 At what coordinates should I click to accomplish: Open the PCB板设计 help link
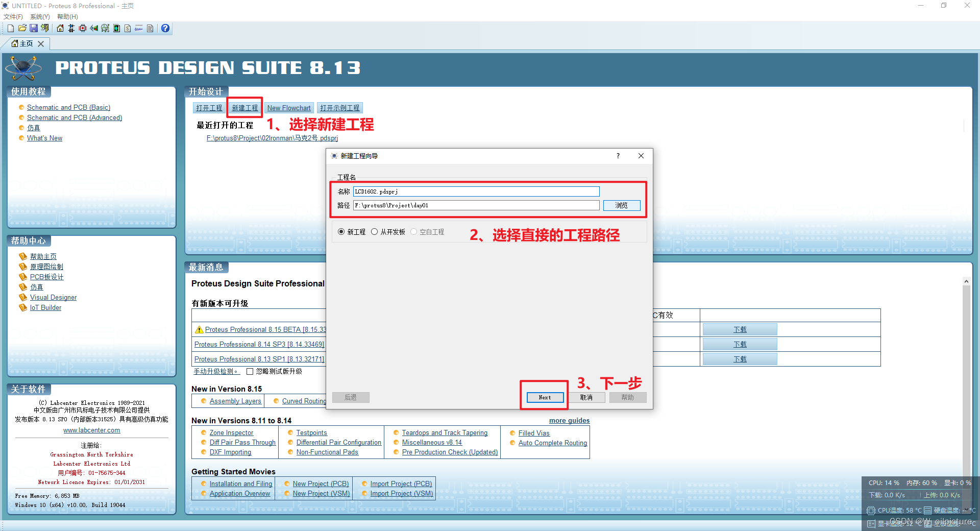(x=47, y=277)
